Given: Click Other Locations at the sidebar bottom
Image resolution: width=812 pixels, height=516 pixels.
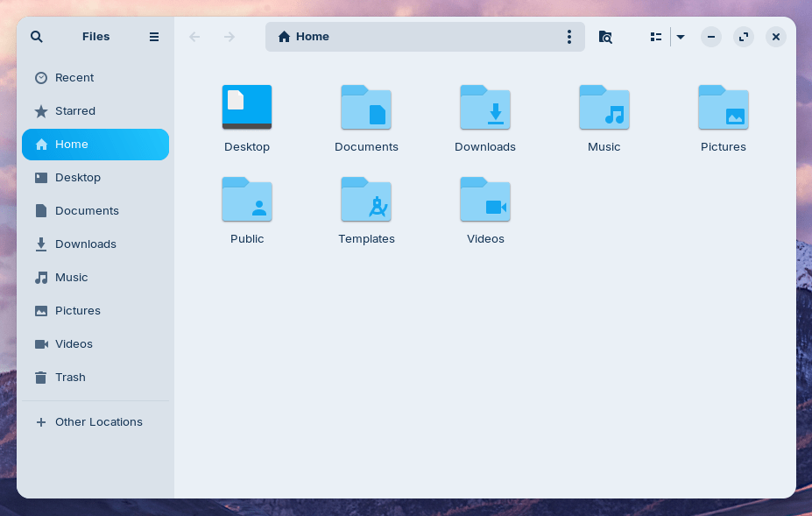Looking at the screenshot, I should tap(98, 421).
